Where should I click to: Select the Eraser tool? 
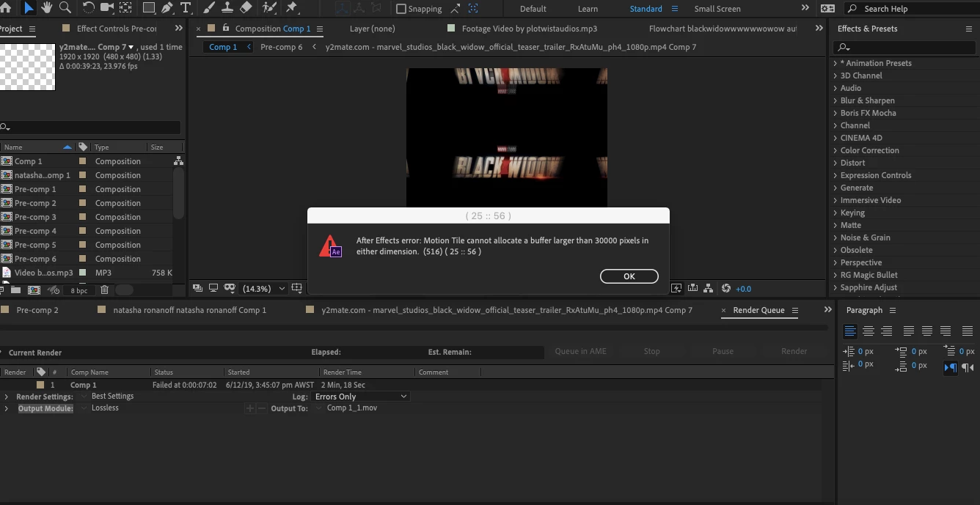pos(246,8)
